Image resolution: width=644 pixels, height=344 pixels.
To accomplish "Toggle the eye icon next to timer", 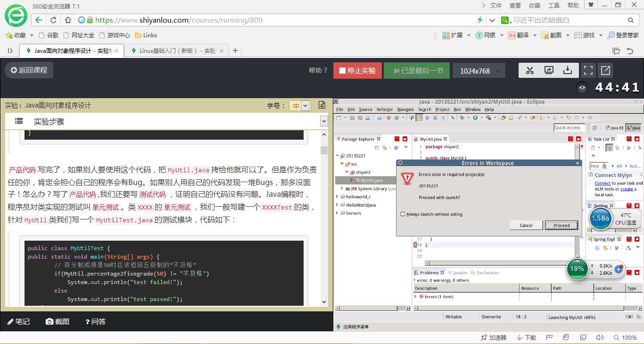I will click(x=583, y=87).
